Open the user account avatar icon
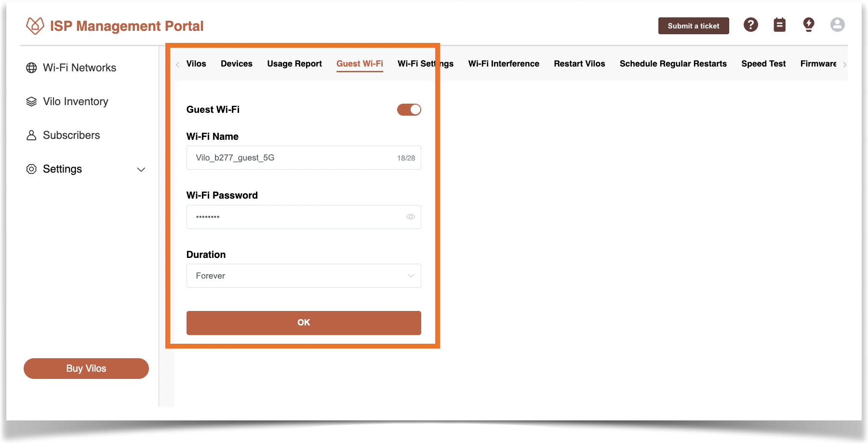 pyautogui.click(x=838, y=25)
